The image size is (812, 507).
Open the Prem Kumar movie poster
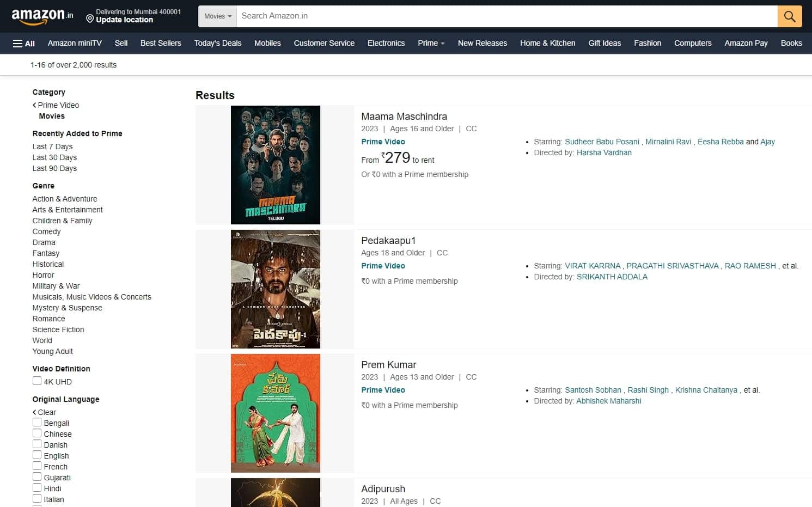[x=275, y=413]
